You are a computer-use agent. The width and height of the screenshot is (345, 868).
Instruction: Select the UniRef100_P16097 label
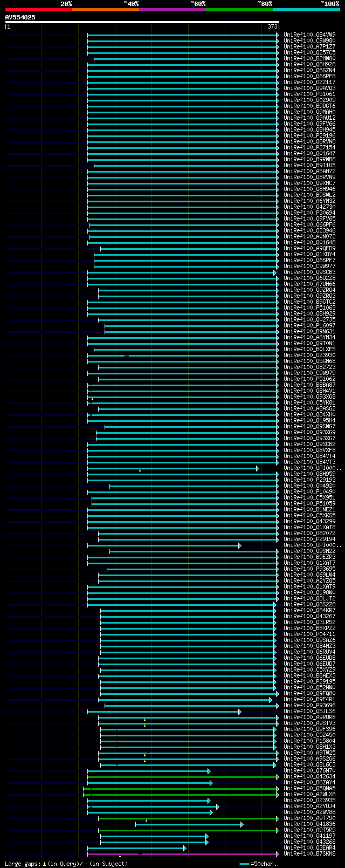click(x=309, y=326)
